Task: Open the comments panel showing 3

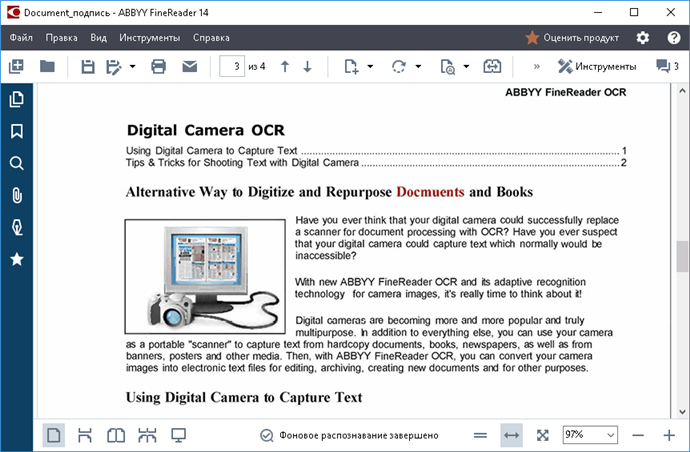Action: pos(667,66)
